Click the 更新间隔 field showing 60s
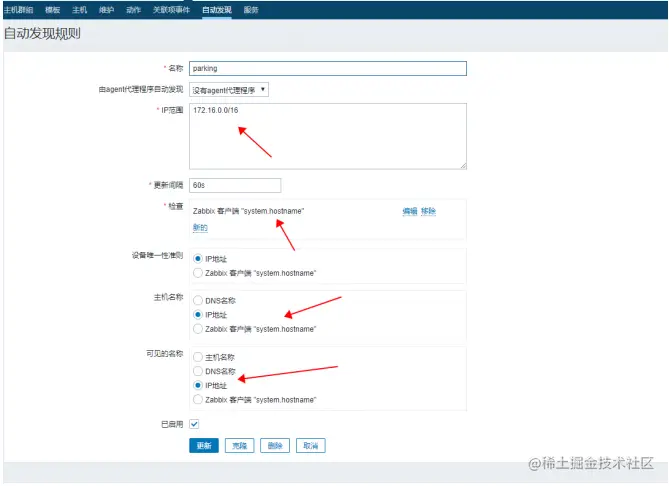This screenshot has width=669, height=486. [235, 185]
